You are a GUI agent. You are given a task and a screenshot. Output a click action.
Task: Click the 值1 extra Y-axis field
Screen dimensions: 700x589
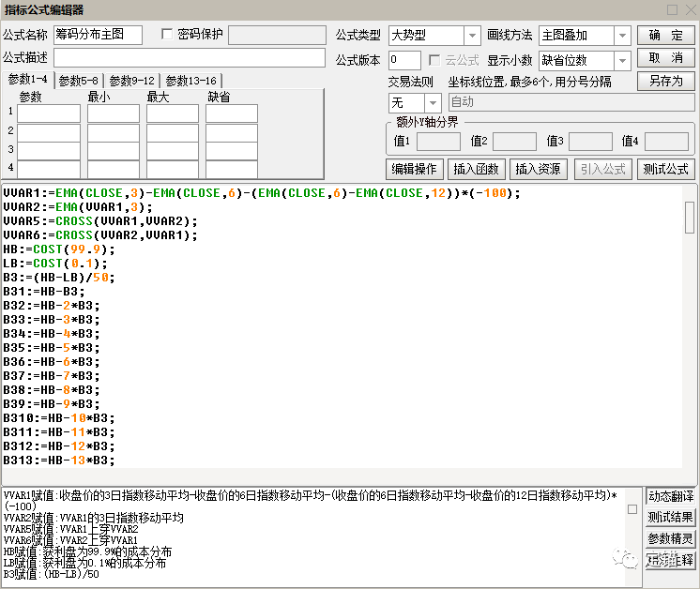[438, 142]
